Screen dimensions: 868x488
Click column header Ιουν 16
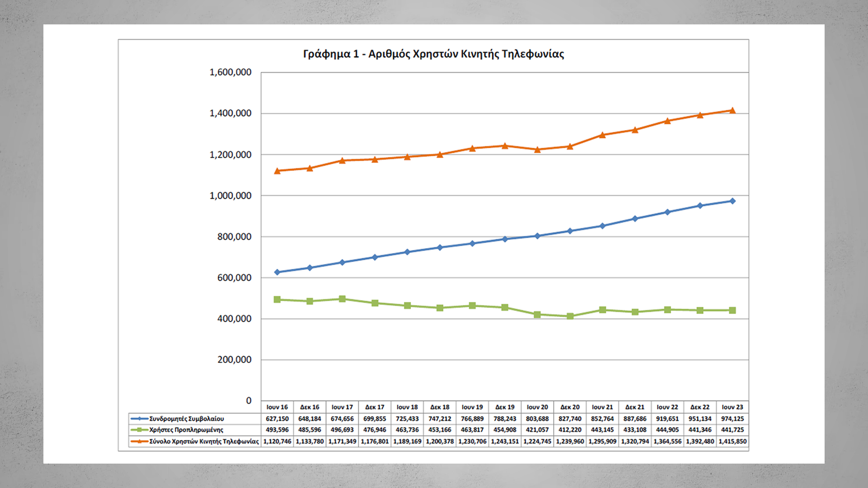click(277, 407)
